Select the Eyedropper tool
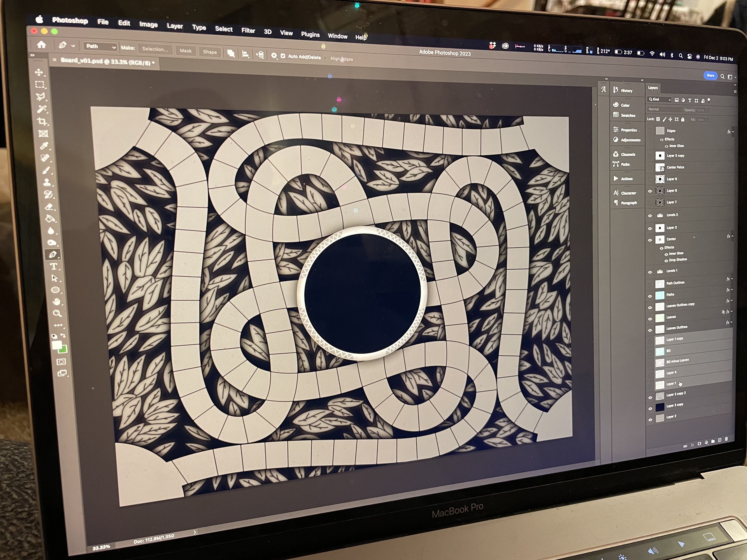The height and width of the screenshot is (560, 747). pyautogui.click(x=44, y=146)
